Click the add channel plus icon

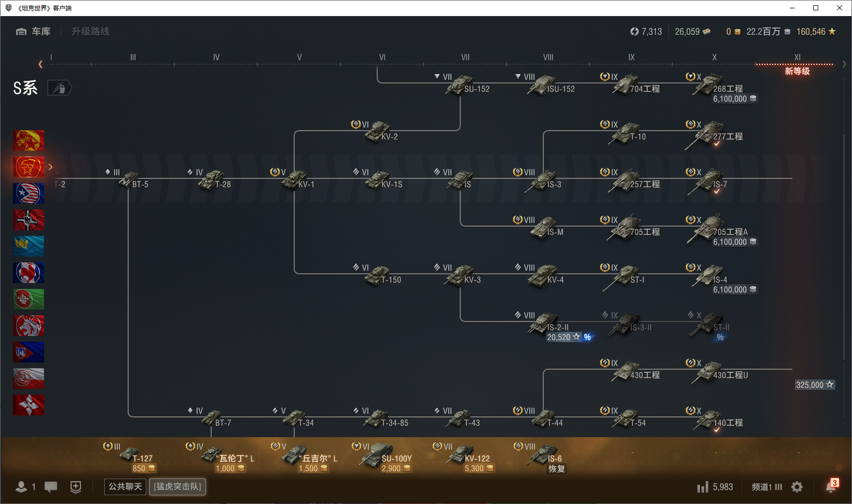coord(76,487)
